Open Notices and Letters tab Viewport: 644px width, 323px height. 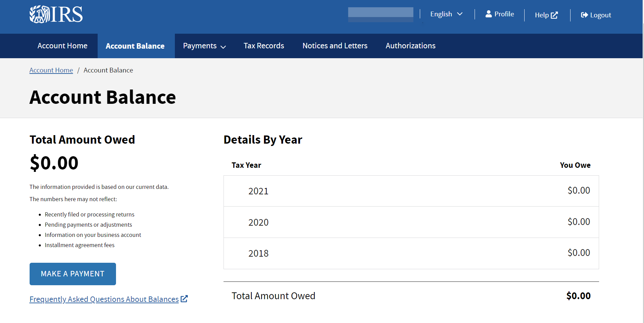335,46
